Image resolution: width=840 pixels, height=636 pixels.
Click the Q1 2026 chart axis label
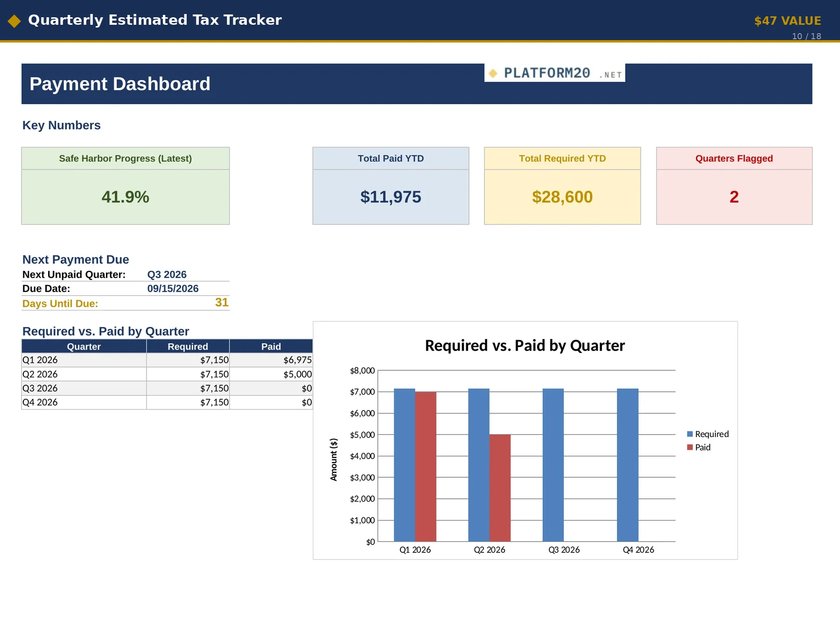415,550
